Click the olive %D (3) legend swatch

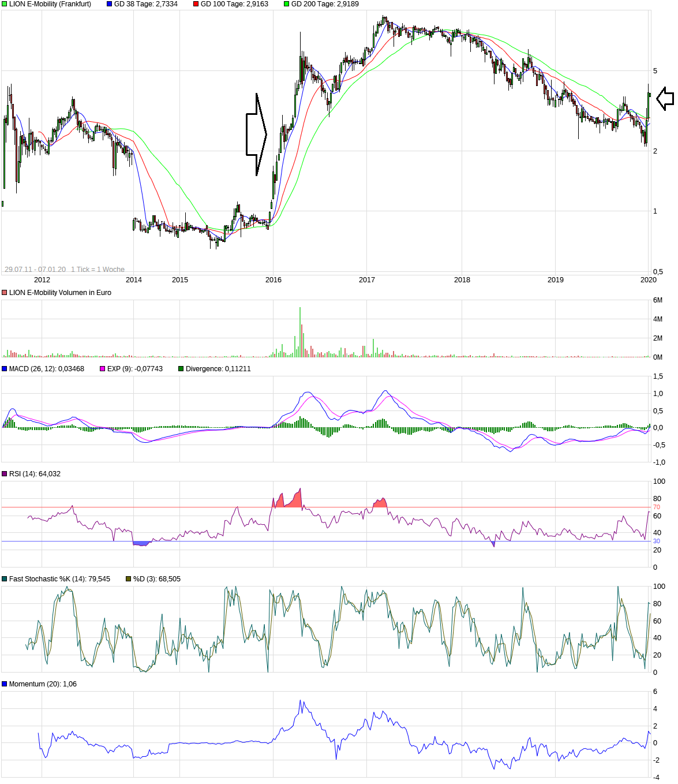tap(129, 579)
